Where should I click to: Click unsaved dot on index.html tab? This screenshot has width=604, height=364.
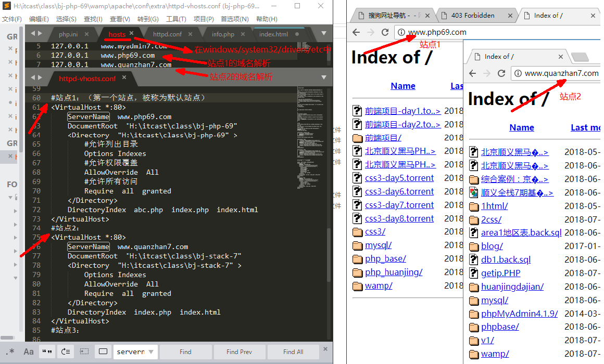(297, 34)
